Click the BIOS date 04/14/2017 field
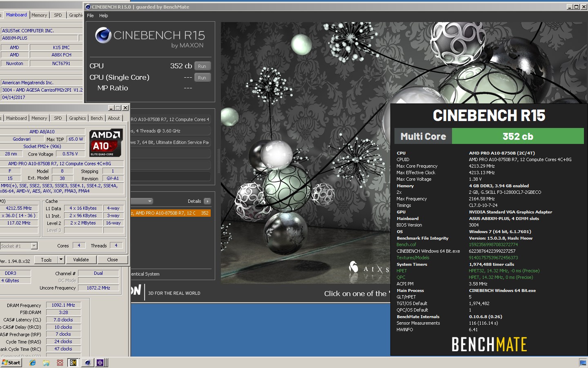 click(42, 97)
